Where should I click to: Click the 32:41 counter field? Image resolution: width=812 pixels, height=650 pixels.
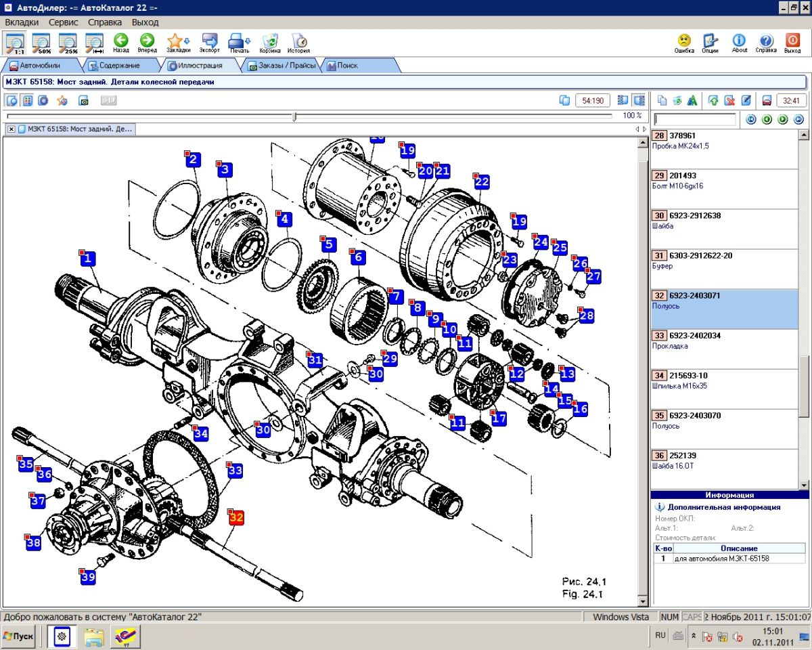pos(792,101)
